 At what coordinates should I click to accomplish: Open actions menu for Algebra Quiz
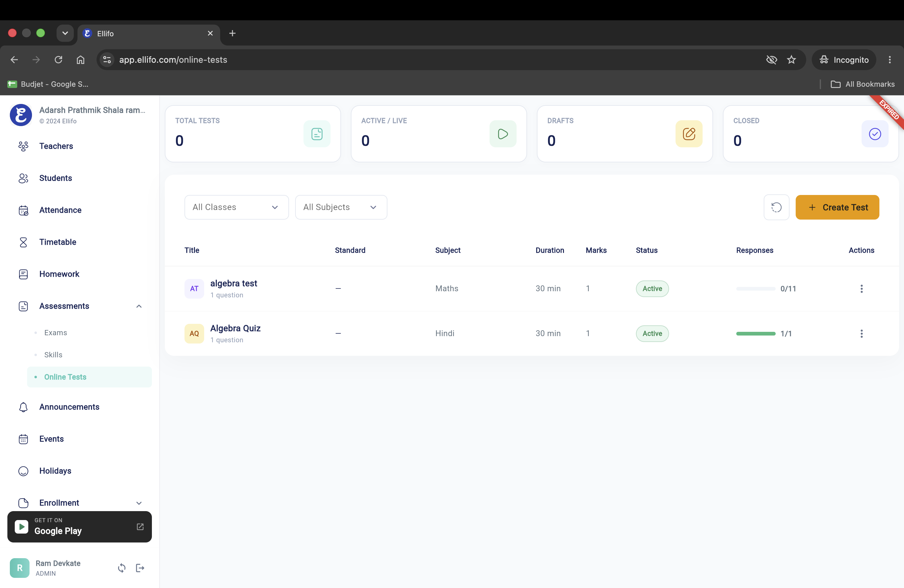click(x=861, y=333)
